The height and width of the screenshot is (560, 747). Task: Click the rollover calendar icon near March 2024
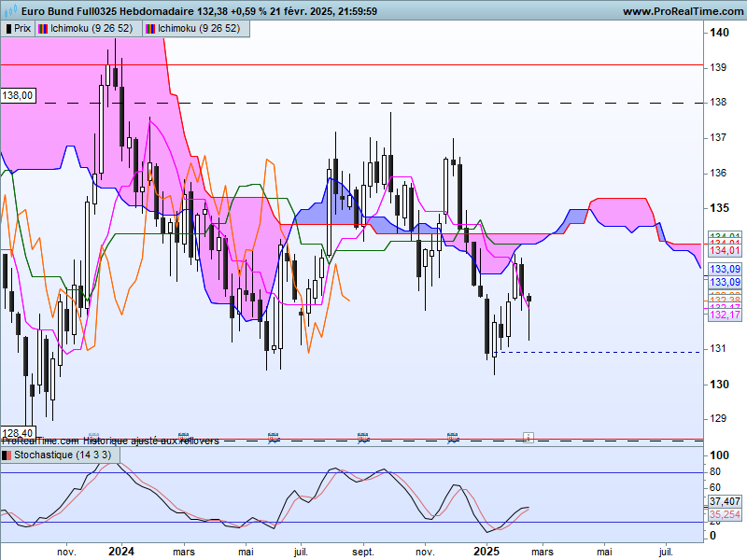click(x=183, y=437)
